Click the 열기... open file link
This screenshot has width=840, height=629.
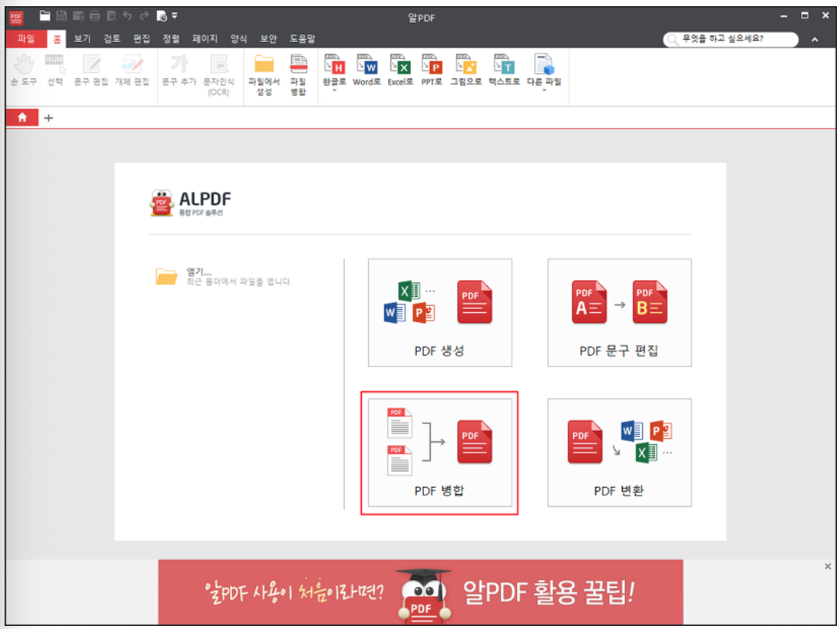coord(199,272)
